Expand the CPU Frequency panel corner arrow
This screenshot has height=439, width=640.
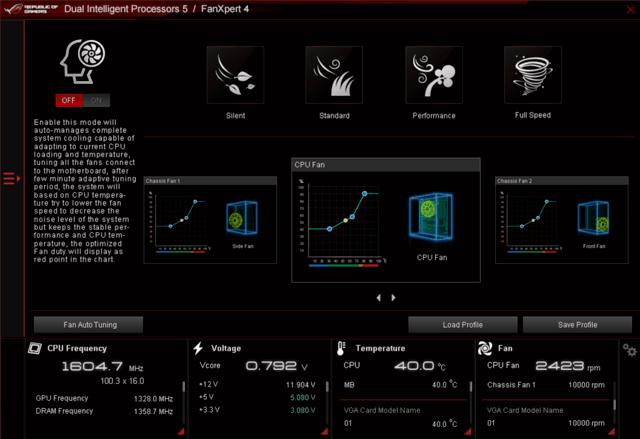[x=181, y=432]
